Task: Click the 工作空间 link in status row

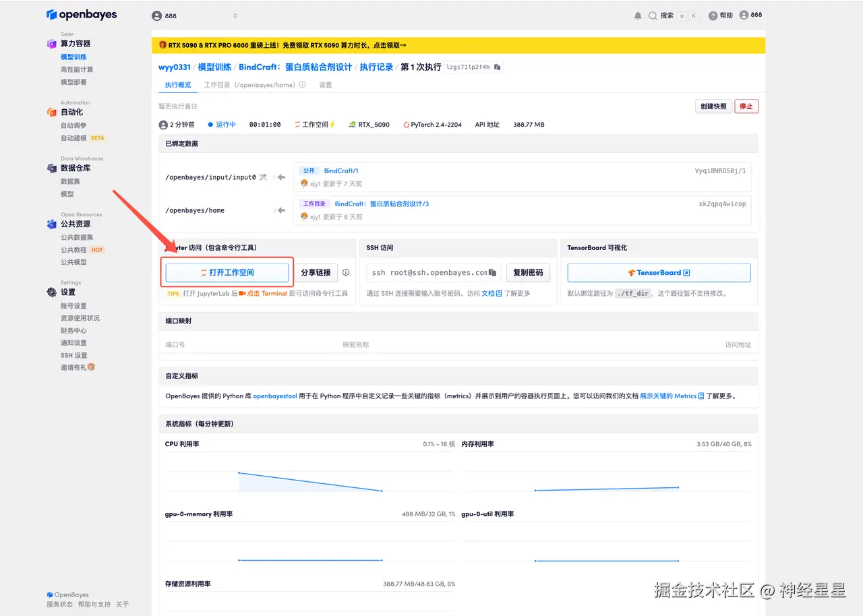Action: coord(315,125)
